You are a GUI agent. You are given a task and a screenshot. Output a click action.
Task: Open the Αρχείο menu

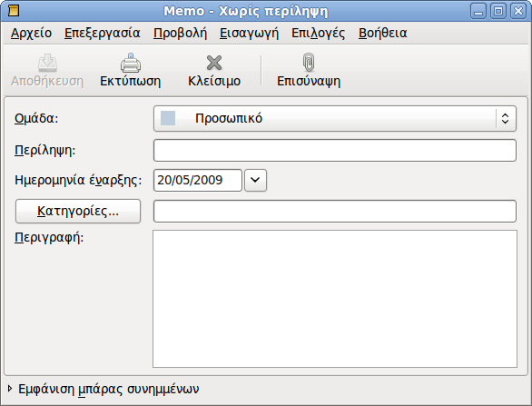click(31, 33)
